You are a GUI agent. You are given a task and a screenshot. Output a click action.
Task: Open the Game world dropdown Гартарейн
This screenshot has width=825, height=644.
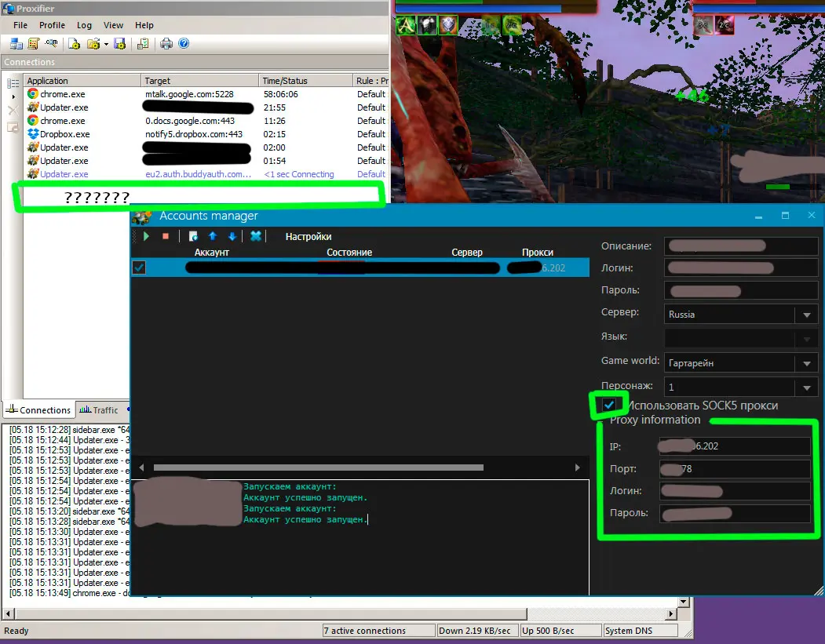click(805, 364)
